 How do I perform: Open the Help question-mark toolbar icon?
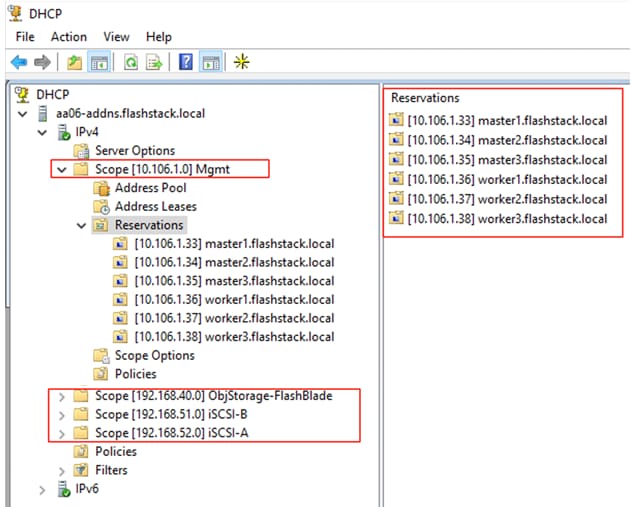(x=186, y=62)
